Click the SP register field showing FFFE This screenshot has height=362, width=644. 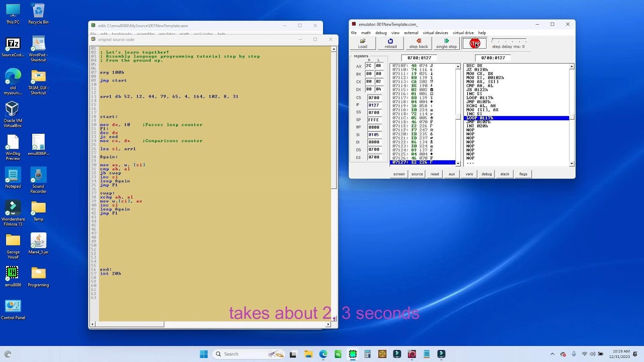pos(374,120)
